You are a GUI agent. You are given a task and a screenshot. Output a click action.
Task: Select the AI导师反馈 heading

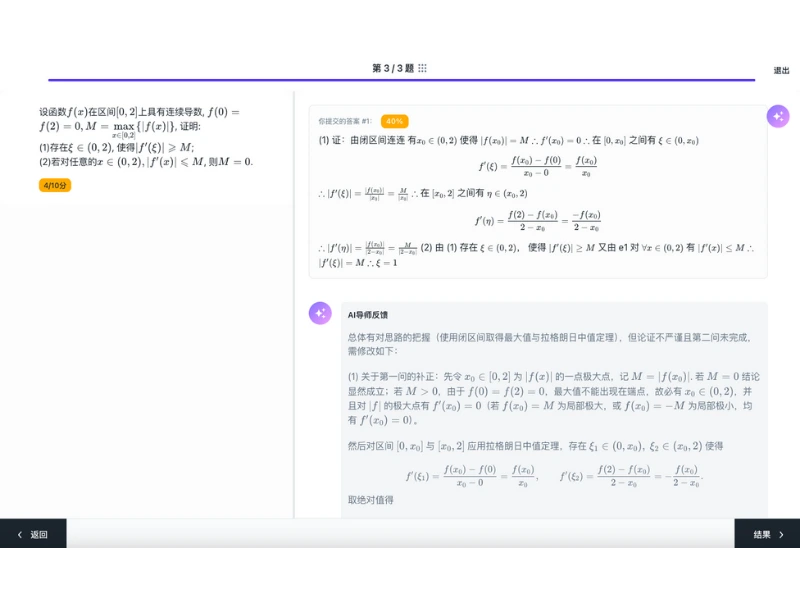point(368,313)
